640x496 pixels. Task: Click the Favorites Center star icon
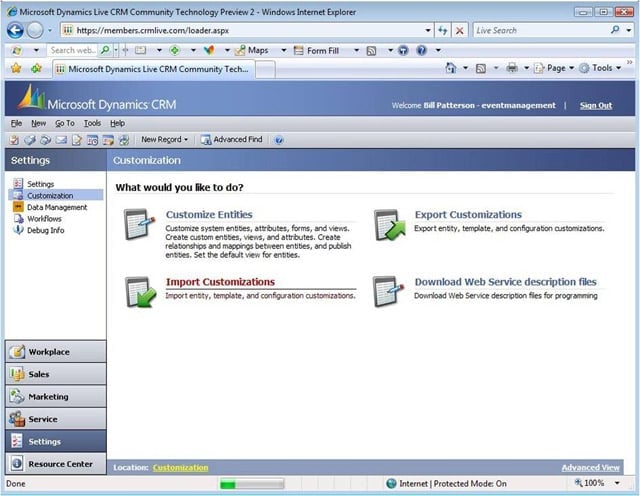[16, 68]
